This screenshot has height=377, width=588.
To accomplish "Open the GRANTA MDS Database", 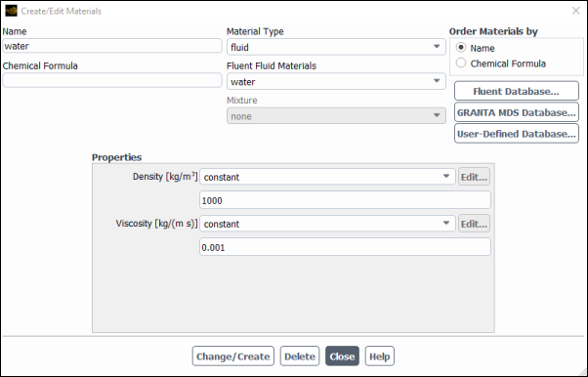I will click(517, 112).
